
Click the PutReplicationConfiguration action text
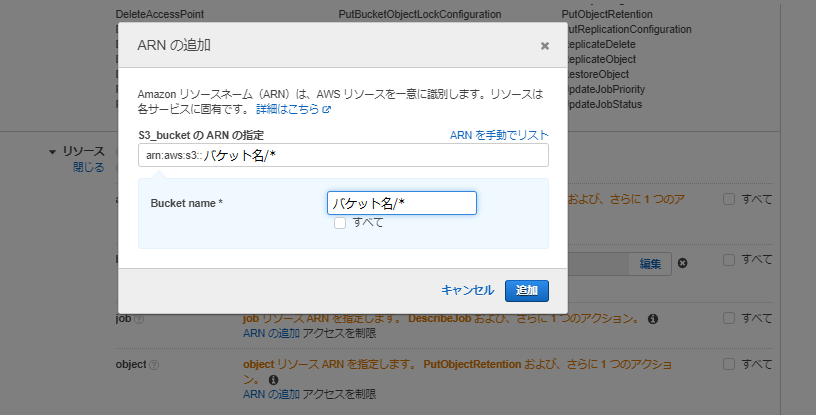(x=630, y=29)
